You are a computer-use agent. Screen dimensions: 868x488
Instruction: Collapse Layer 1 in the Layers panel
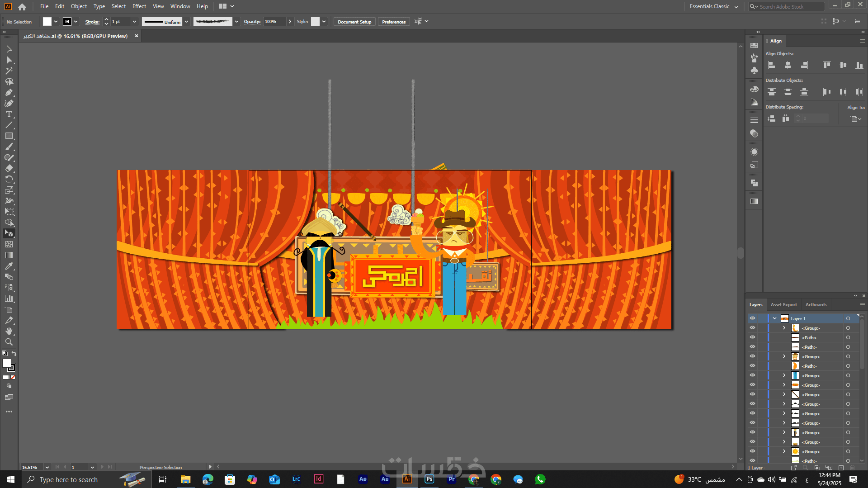775,318
